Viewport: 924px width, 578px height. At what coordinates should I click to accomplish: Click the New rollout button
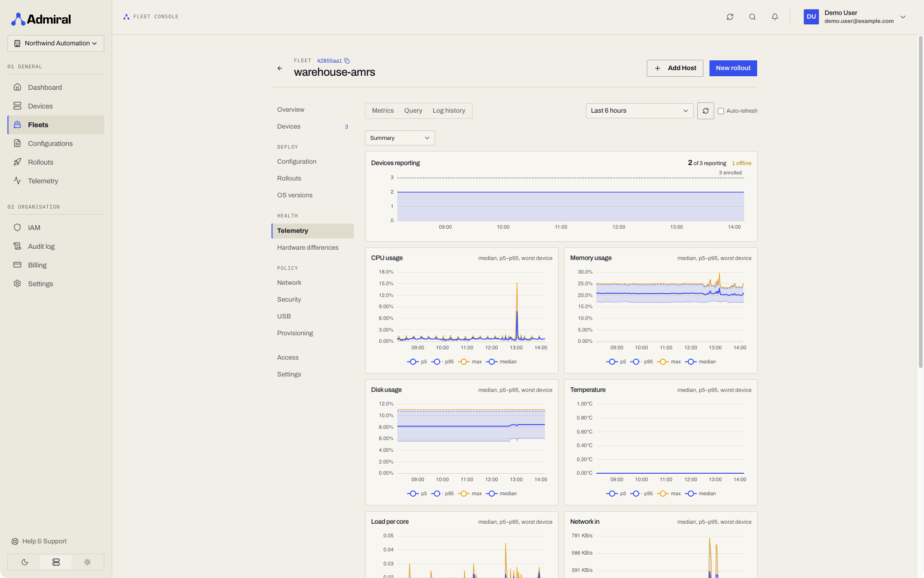(x=733, y=68)
